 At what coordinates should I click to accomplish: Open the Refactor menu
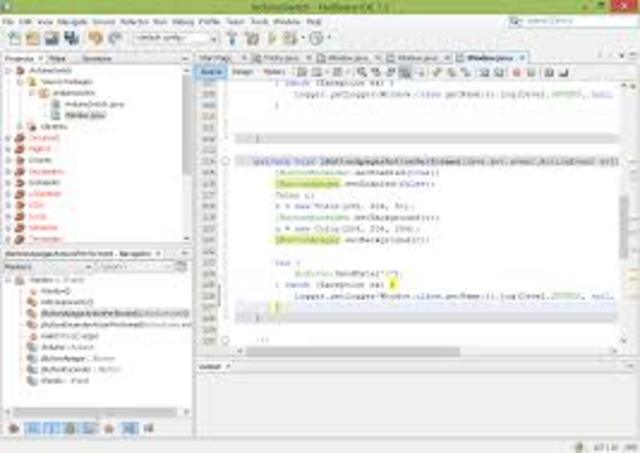pyautogui.click(x=134, y=21)
